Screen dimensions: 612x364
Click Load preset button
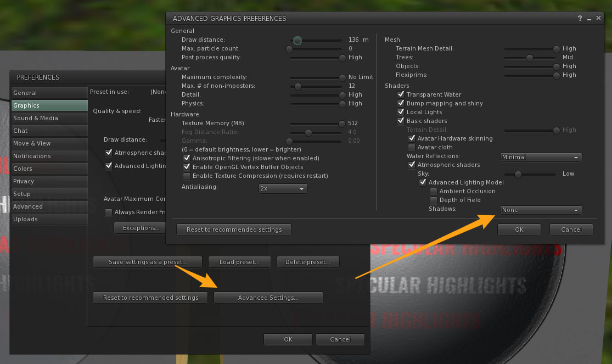pyautogui.click(x=239, y=262)
